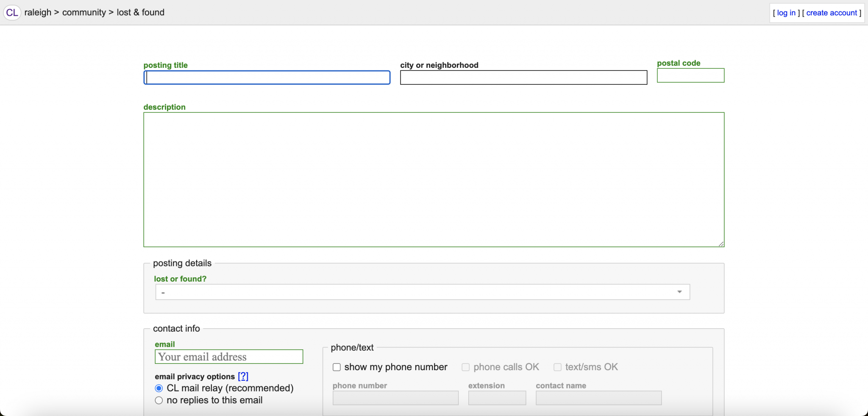Click inside the description text area

tap(434, 179)
